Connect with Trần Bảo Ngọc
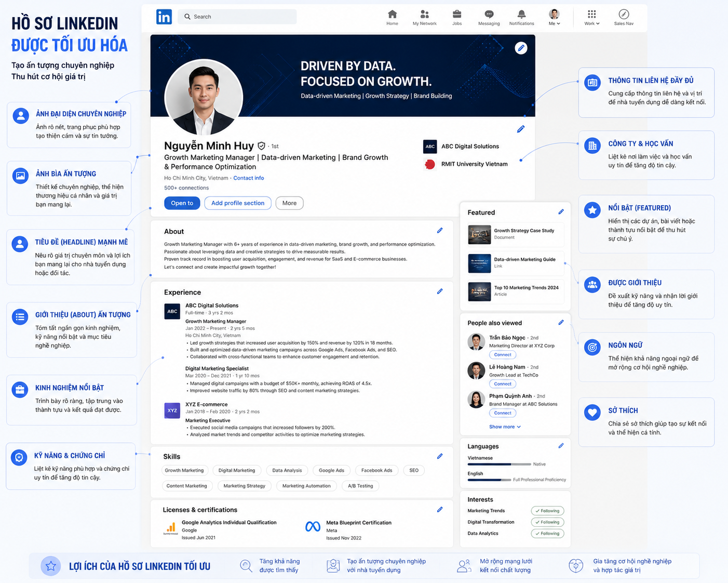The image size is (728, 583). click(x=503, y=355)
